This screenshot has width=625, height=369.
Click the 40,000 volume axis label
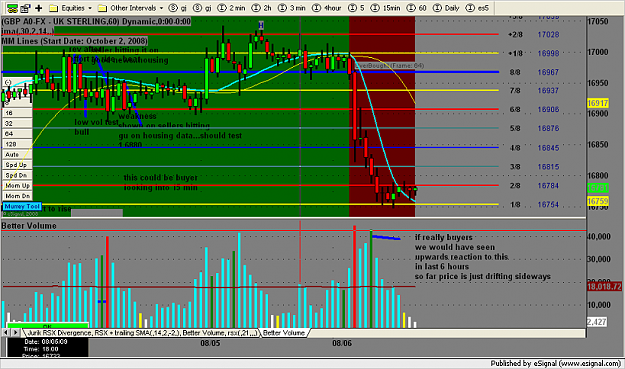[x=599, y=237]
